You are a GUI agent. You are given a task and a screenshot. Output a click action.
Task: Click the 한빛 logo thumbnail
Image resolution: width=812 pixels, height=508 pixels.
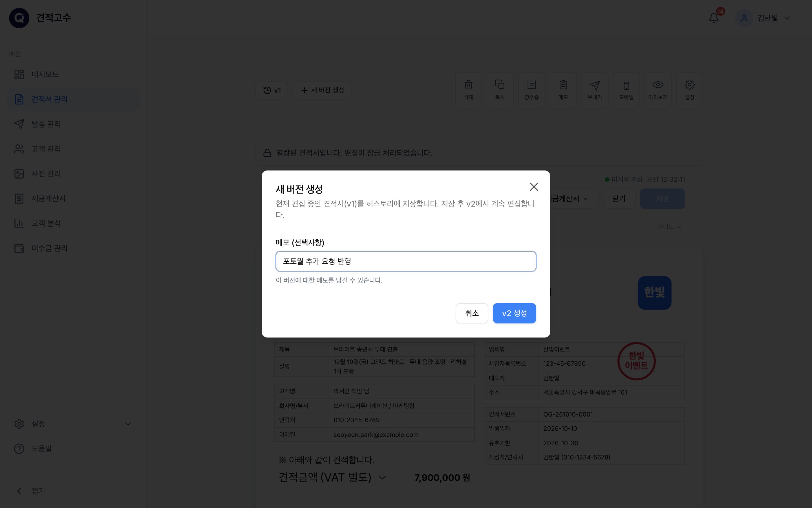point(654,293)
